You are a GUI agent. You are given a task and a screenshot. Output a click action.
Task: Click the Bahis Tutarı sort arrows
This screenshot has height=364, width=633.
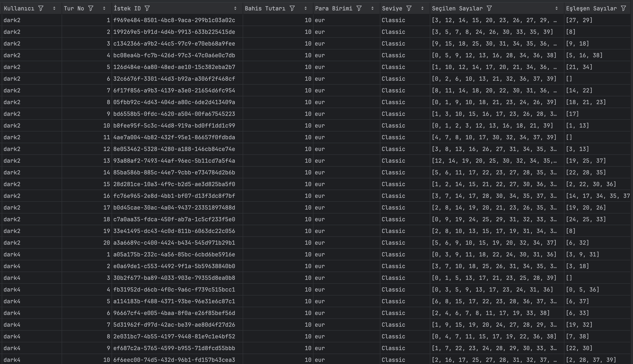pyautogui.click(x=306, y=8)
